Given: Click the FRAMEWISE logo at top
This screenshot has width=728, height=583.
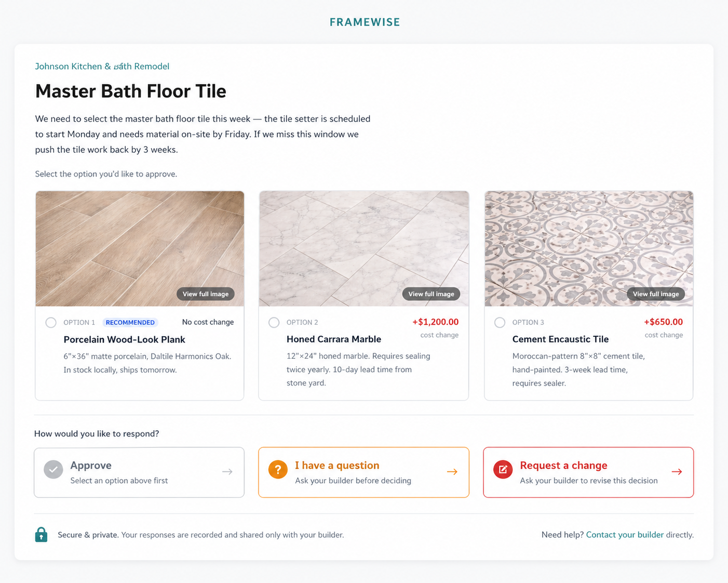Looking at the screenshot, I should 365,22.
